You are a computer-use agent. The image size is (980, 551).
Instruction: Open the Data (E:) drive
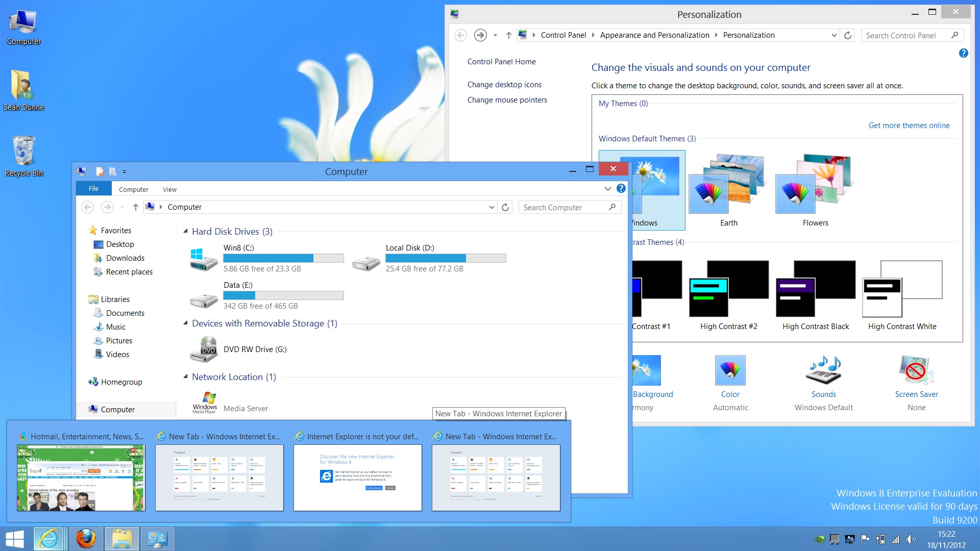pyautogui.click(x=266, y=295)
